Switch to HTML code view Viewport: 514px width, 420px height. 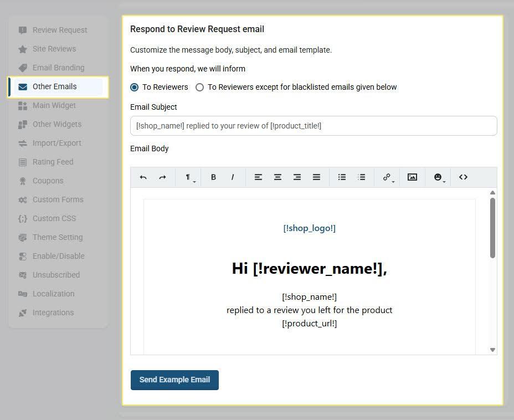tap(463, 177)
